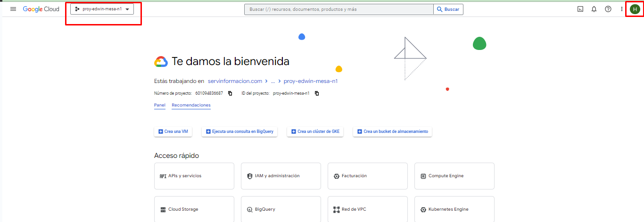The width and height of the screenshot is (644, 222).
Task: Open the three-dot settings menu
Action: tap(622, 9)
